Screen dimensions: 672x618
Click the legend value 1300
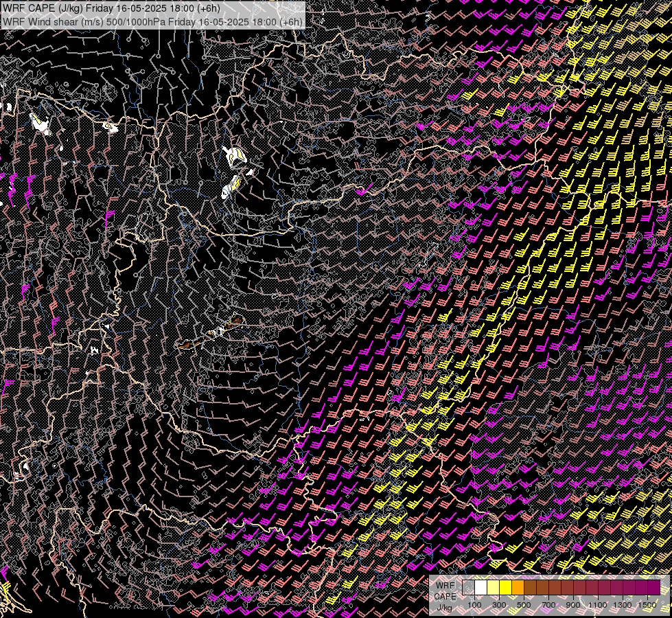tap(623, 605)
